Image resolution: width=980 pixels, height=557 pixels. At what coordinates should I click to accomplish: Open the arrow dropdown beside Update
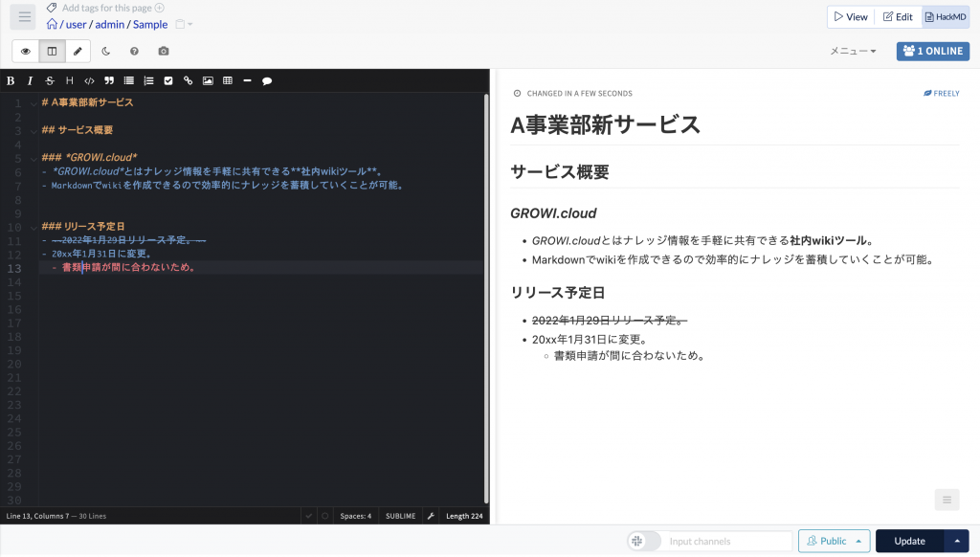tap(957, 541)
